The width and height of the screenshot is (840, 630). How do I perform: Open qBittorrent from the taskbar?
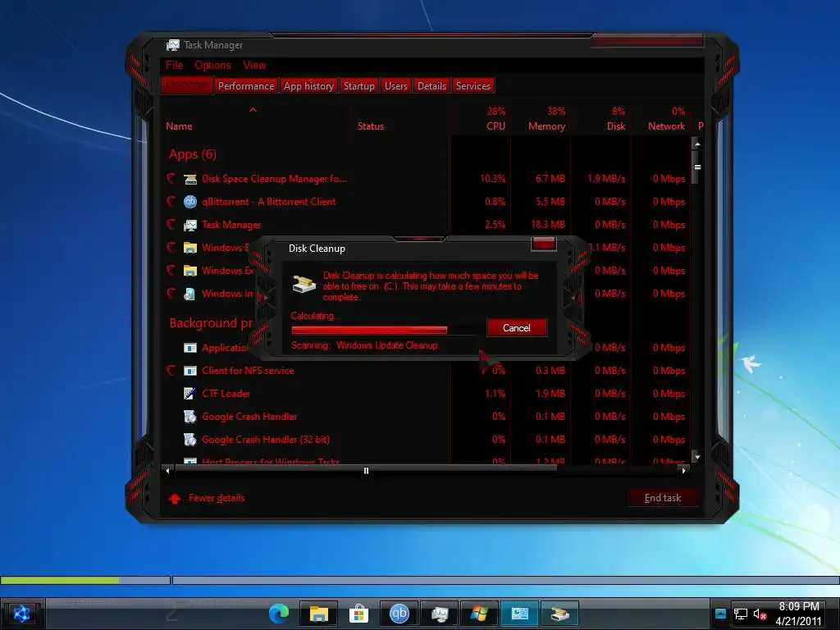coord(399,614)
